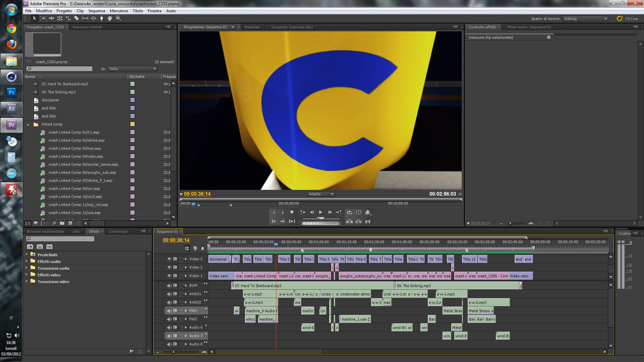Open Photoshop from the Windows taskbar
Viewport: 644px width, 362px height.
11,93
